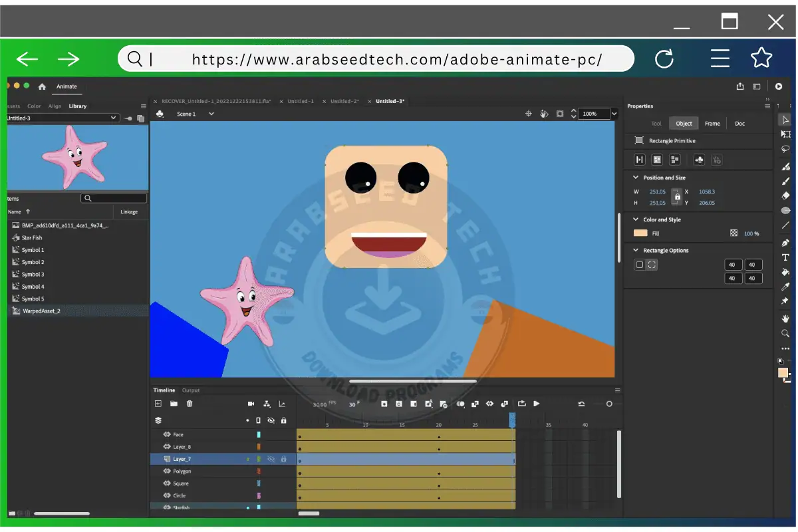
Task: Switch to the Doc tab in Properties
Action: 739,123
